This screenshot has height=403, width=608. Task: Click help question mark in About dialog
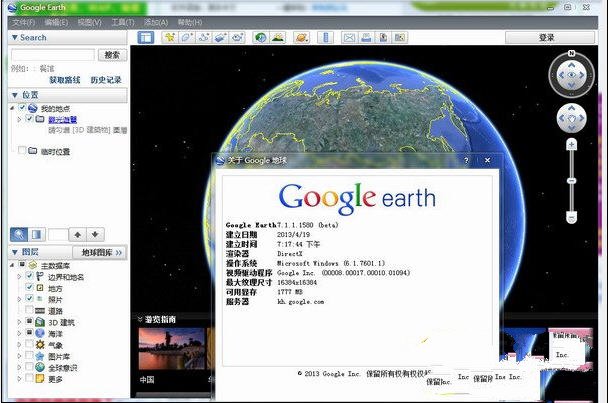coord(466,160)
